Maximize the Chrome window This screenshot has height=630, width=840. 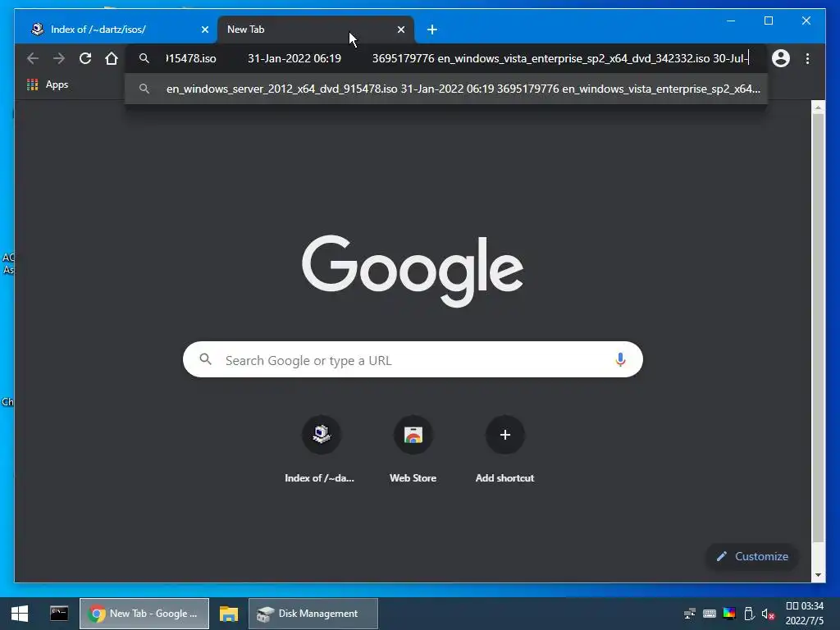click(x=768, y=21)
